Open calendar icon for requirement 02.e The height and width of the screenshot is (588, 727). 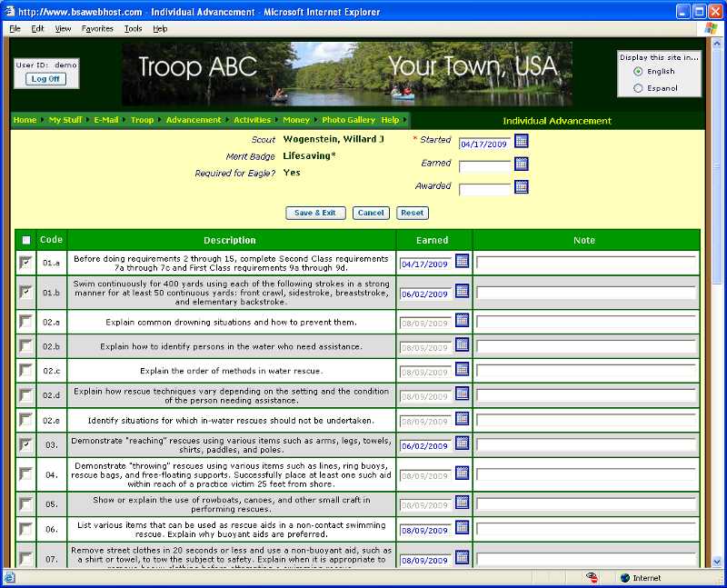pyautogui.click(x=462, y=419)
